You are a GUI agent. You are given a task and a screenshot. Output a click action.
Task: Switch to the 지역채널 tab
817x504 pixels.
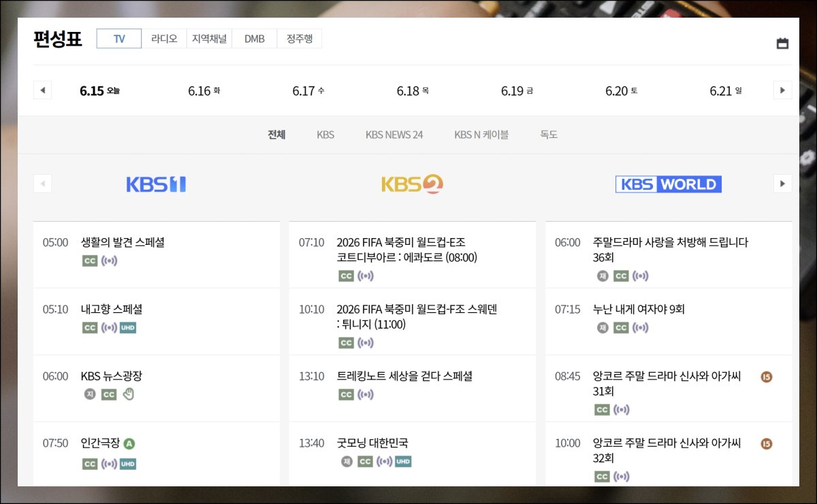pyautogui.click(x=209, y=39)
